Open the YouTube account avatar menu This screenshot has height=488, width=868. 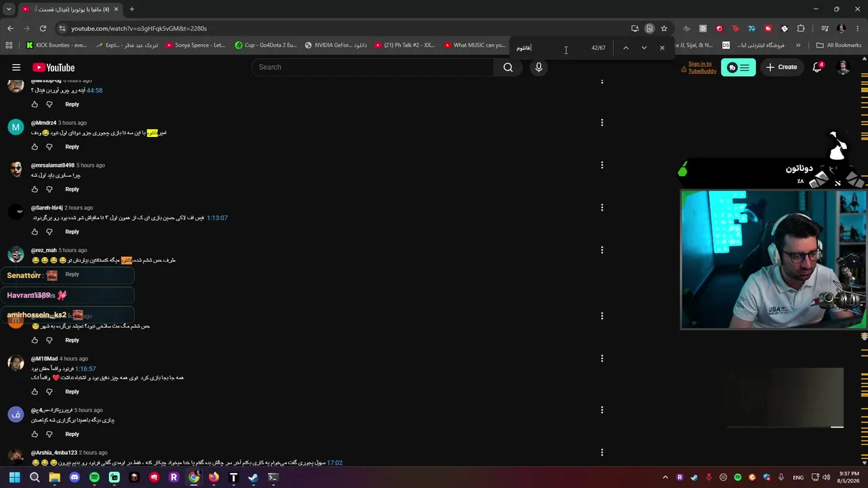coord(843,67)
